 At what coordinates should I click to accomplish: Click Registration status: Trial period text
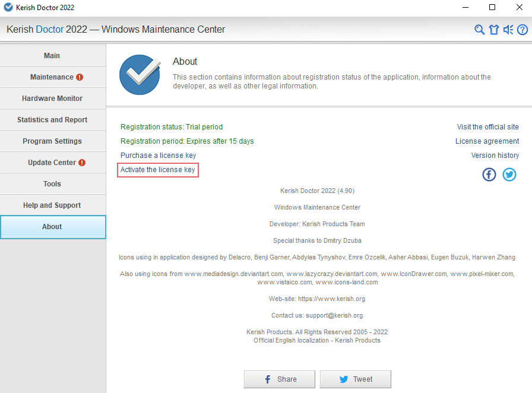(x=172, y=127)
